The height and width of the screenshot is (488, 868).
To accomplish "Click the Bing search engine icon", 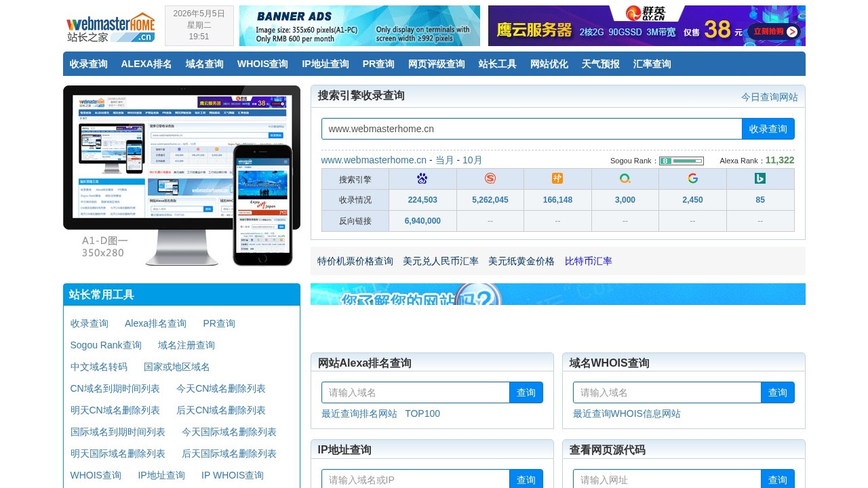I will (x=760, y=178).
